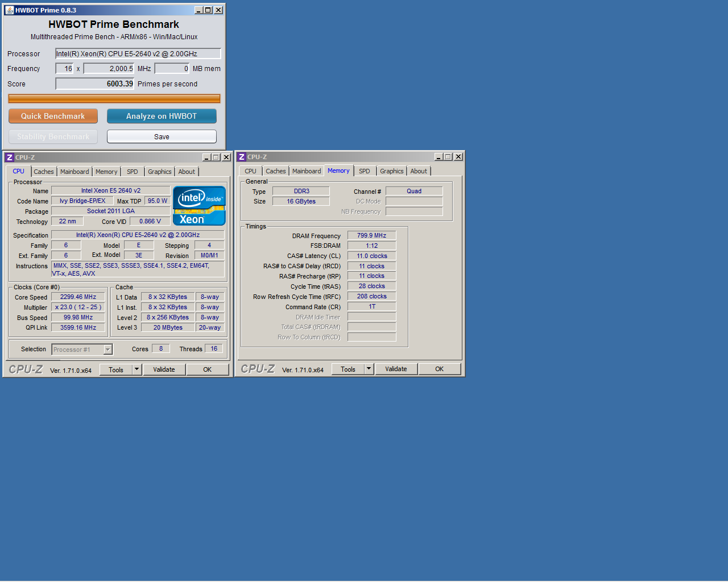Viewport: 728px width, 582px height.
Task: Expand Tools dropdown arrow in right CPU-Z window
Action: pos(369,369)
